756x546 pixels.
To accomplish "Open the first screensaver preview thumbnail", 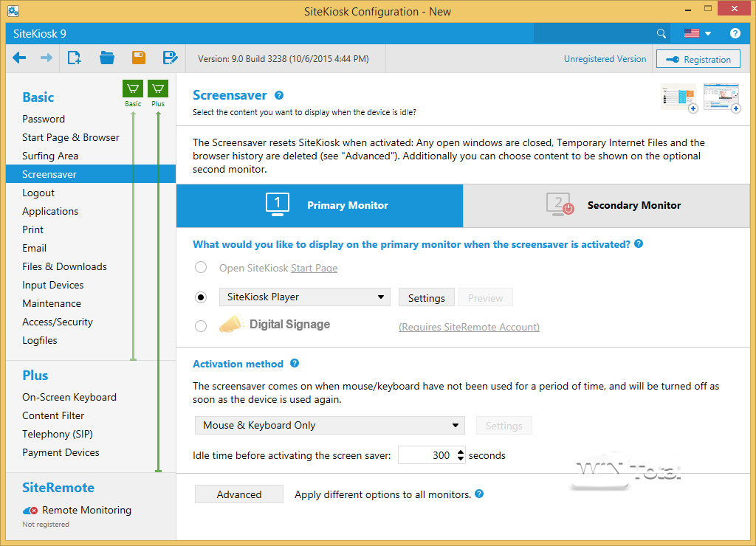I will pos(679,98).
